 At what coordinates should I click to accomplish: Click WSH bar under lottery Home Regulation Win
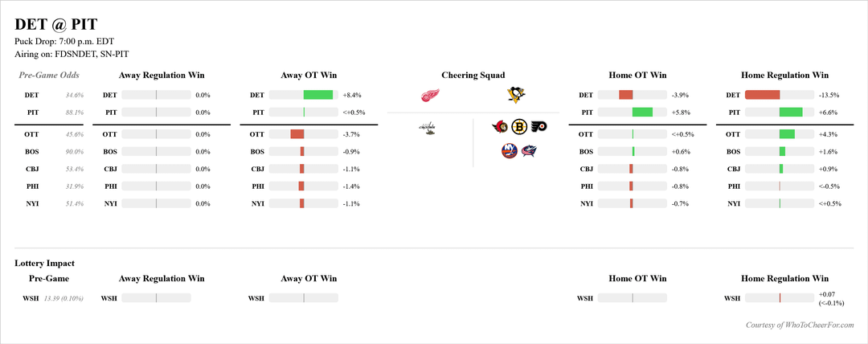[780, 298]
